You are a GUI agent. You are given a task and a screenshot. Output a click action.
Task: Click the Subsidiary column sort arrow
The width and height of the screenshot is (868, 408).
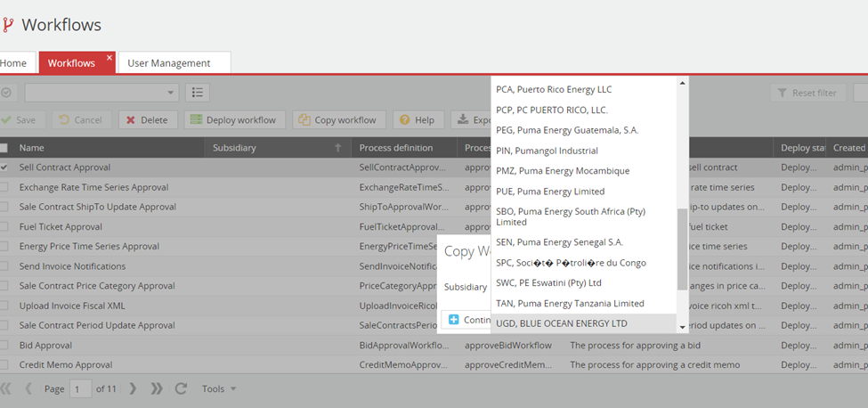coord(337,148)
